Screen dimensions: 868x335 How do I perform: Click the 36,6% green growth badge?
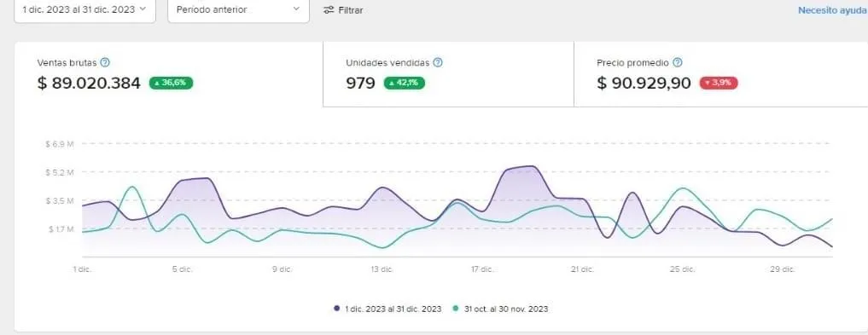tap(171, 83)
